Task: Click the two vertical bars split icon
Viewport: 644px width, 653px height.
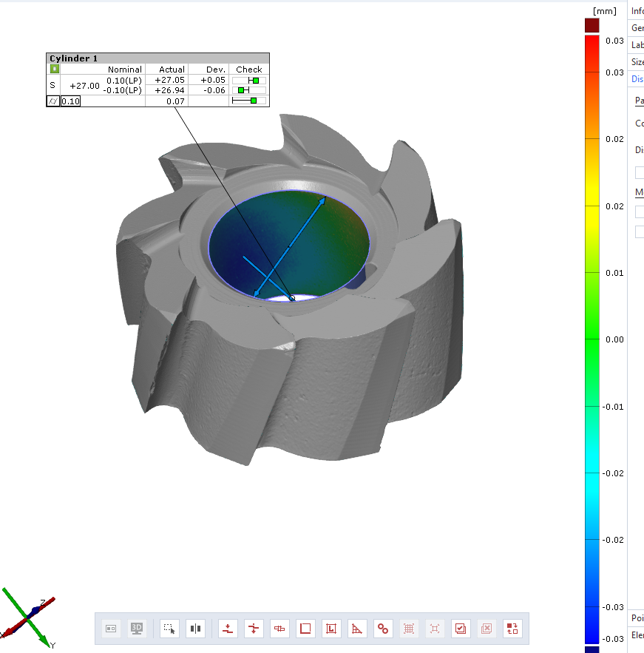Action: click(195, 629)
